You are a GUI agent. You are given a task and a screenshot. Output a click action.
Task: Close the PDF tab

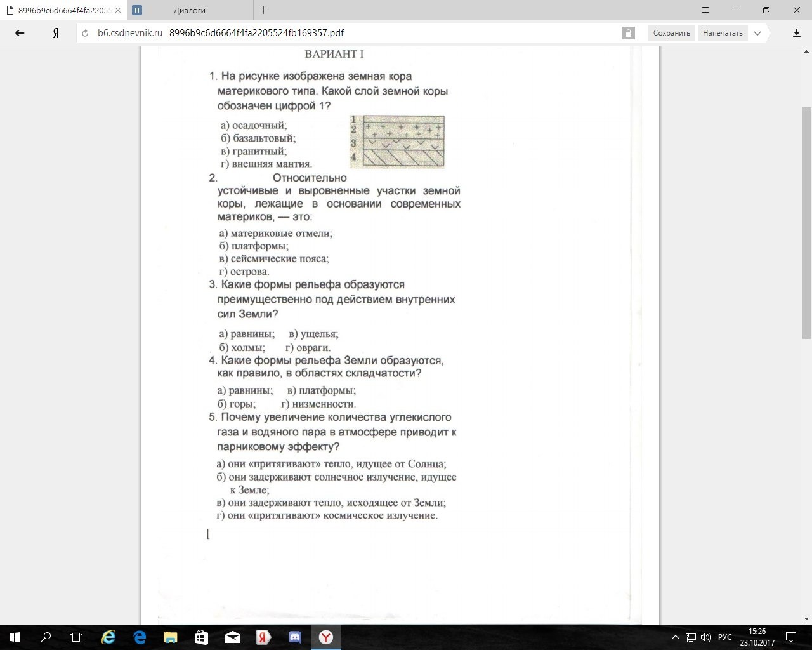118,10
